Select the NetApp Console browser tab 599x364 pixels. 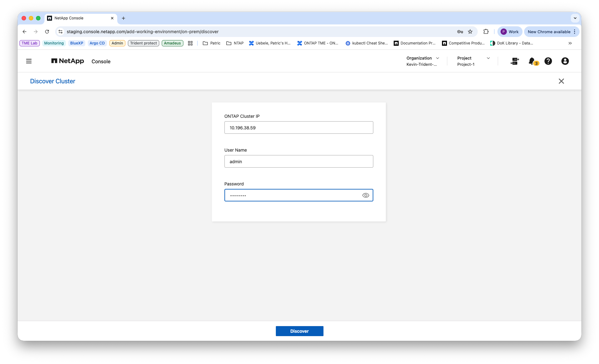point(81,18)
